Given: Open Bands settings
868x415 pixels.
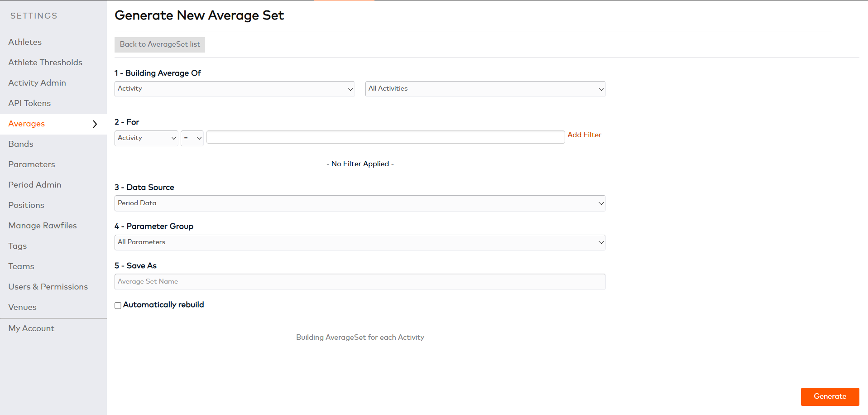Looking at the screenshot, I should 21,144.
